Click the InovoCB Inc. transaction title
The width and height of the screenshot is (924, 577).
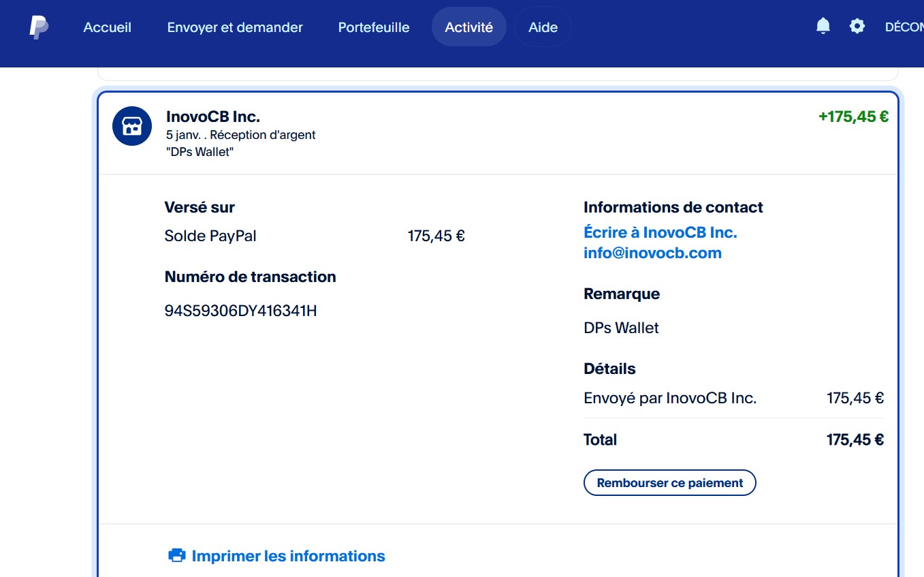click(x=213, y=116)
